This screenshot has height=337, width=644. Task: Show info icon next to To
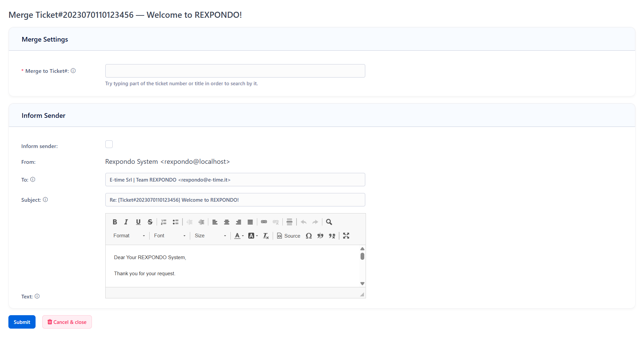[x=33, y=180]
